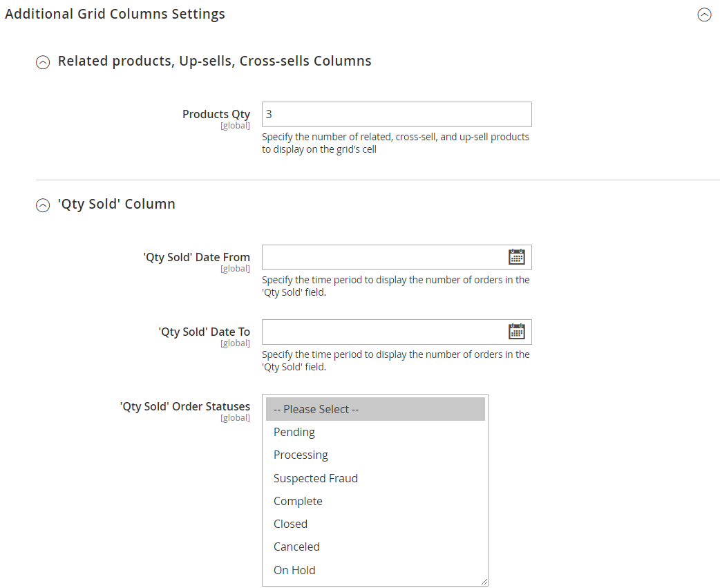
Task: Collapse the 'Qty Sold' Column group
Action: pyautogui.click(x=43, y=205)
